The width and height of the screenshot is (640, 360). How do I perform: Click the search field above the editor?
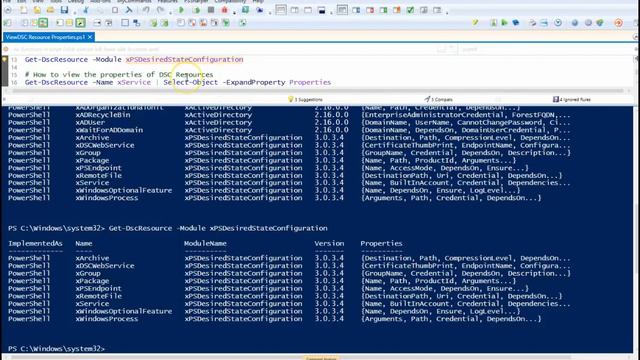click(x=545, y=49)
